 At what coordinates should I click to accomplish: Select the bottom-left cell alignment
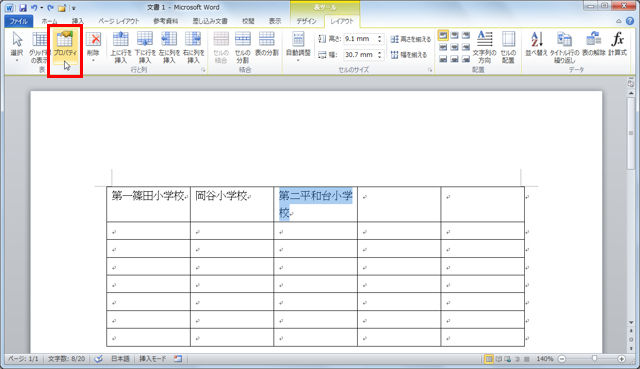tap(443, 59)
